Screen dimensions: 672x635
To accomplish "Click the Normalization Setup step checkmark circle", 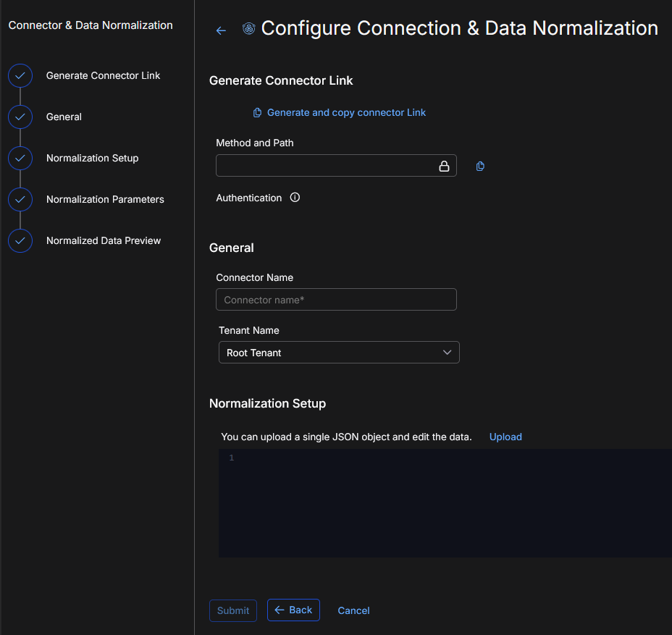I will click(20, 158).
